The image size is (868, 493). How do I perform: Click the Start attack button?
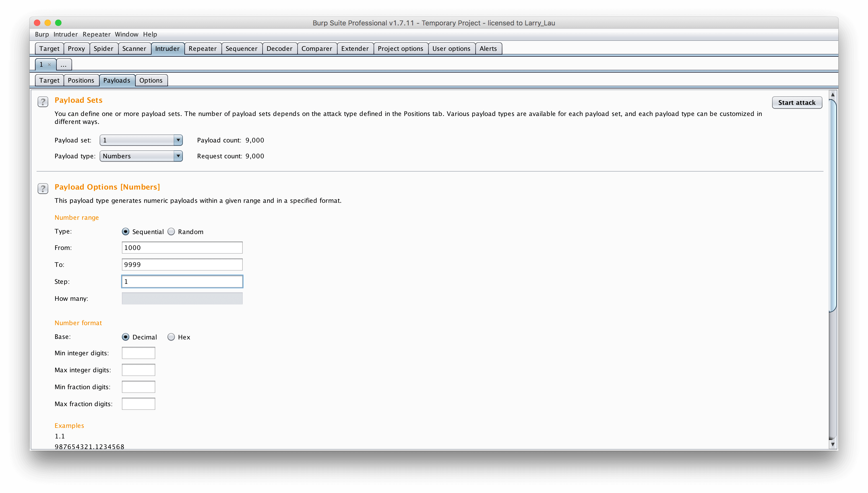point(796,102)
